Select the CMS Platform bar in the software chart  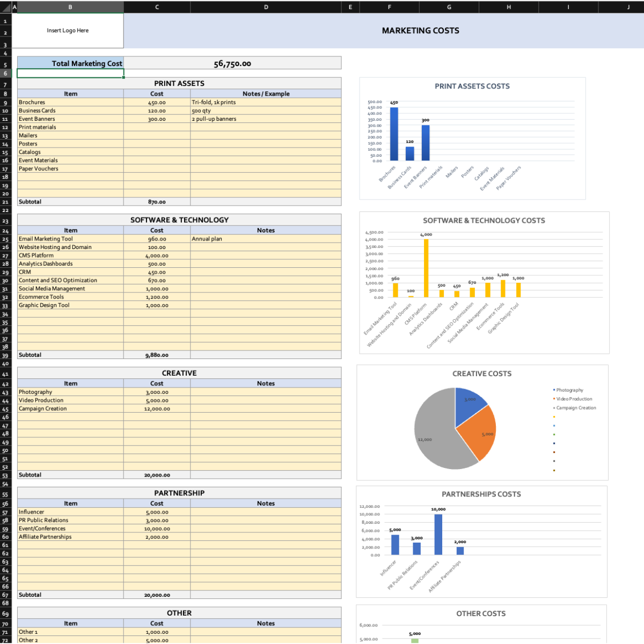coord(426,267)
